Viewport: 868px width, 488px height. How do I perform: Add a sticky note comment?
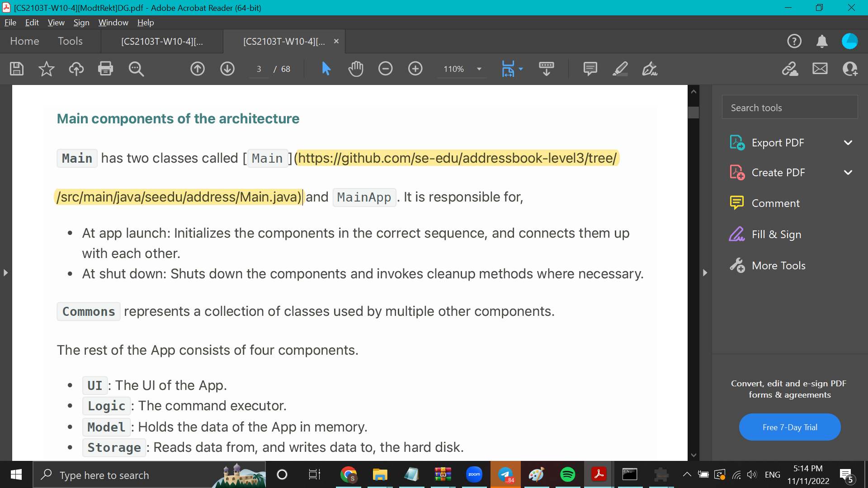[x=590, y=69]
